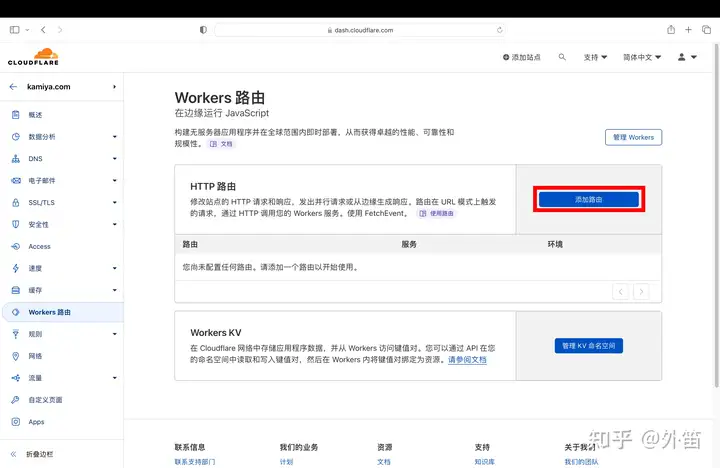
Task: Expand the SSL/TLS submenu arrow
Action: (115, 203)
